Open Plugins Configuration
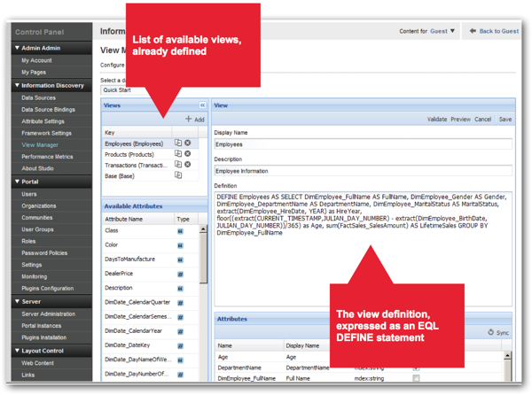532x395 pixels. click(48, 289)
